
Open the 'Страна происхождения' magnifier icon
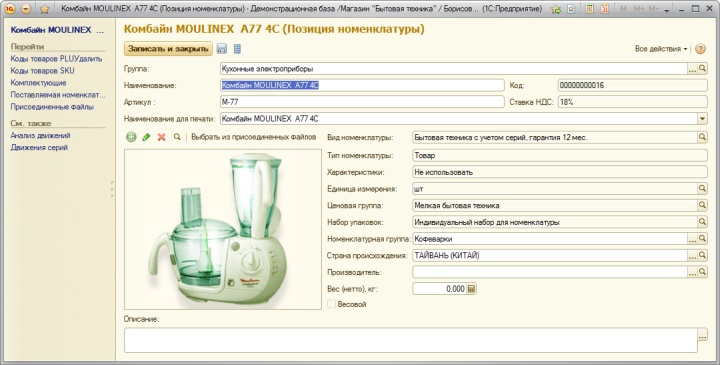pyautogui.click(x=702, y=255)
